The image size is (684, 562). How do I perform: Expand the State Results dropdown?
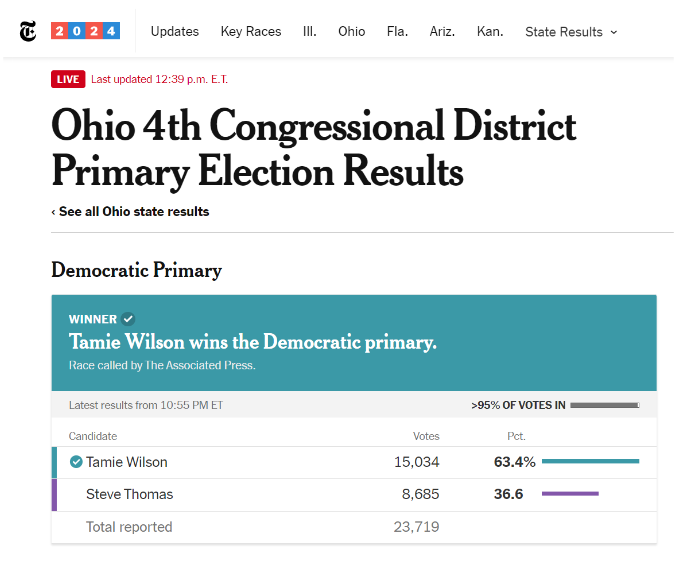pos(571,32)
